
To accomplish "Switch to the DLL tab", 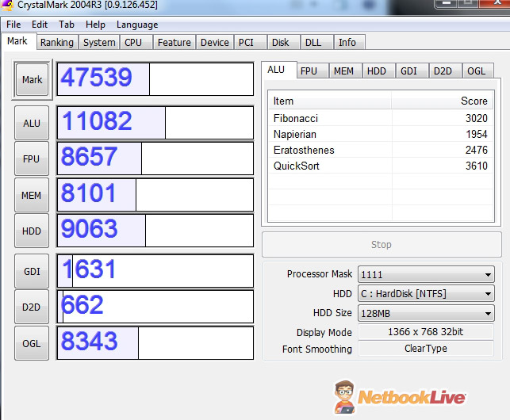I will [x=316, y=42].
